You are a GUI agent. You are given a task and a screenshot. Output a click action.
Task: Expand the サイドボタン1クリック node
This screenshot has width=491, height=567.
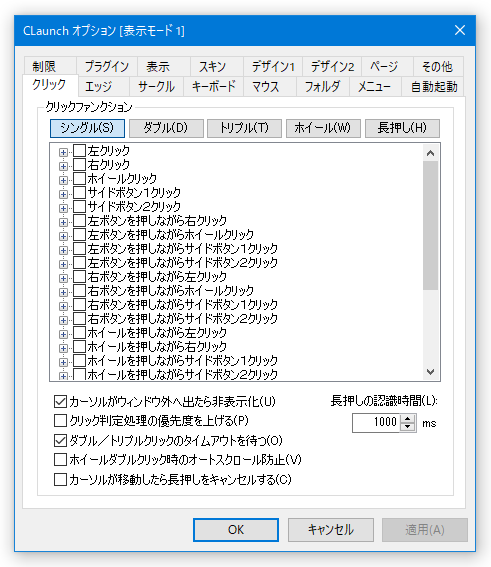(63, 194)
